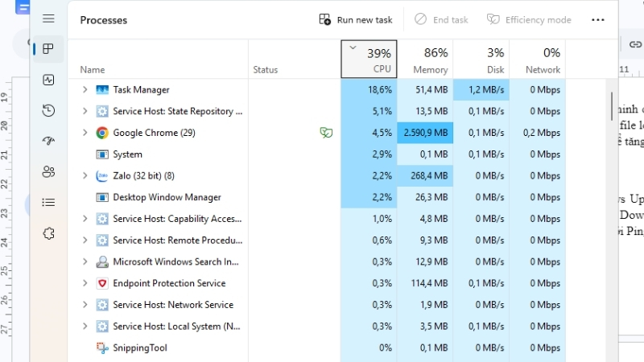Open the Details page list icon

[48, 203]
